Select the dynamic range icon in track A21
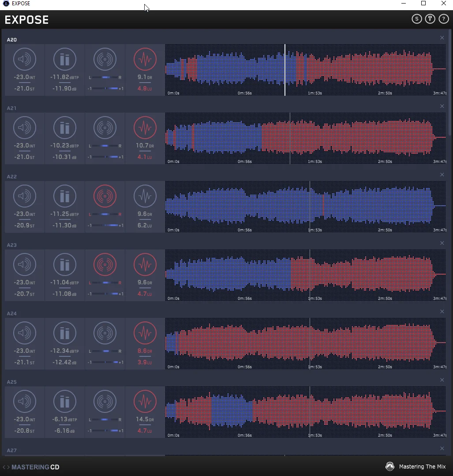Viewport: 453px width, 476px height. pyautogui.click(x=145, y=128)
